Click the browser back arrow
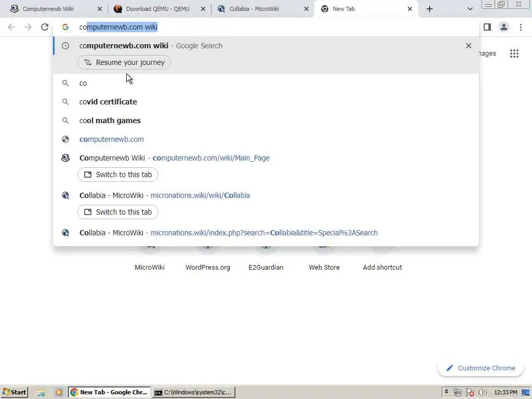Viewport: 532px width, 399px height. point(11,27)
